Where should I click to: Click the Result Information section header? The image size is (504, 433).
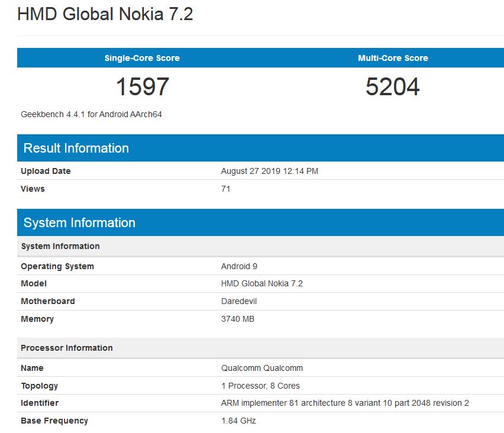click(x=260, y=148)
